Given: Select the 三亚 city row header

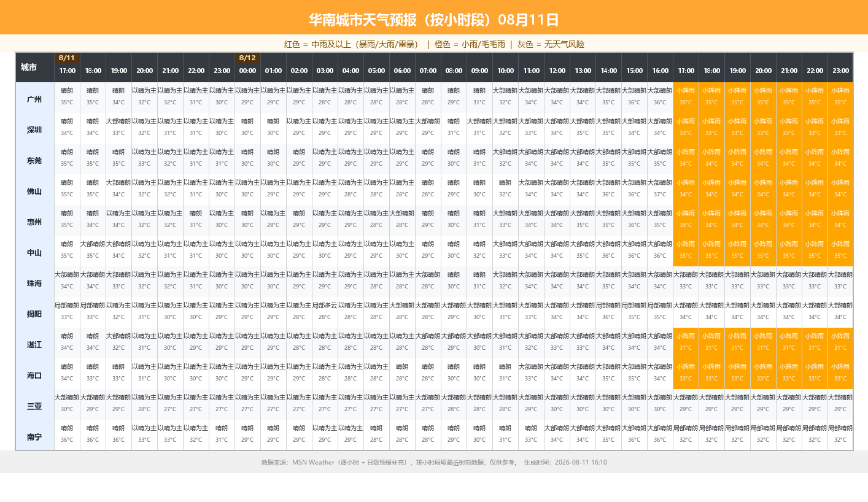Looking at the screenshot, I should pyautogui.click(x=35, y=404).
